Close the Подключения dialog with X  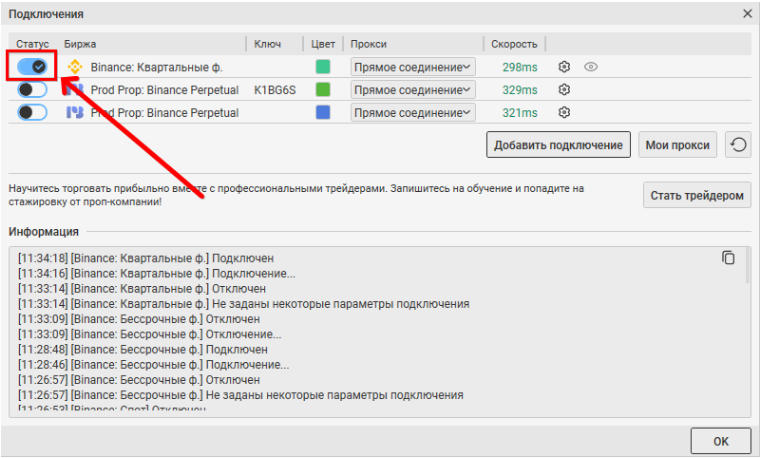pyautogui.click(x=746, y=14)
